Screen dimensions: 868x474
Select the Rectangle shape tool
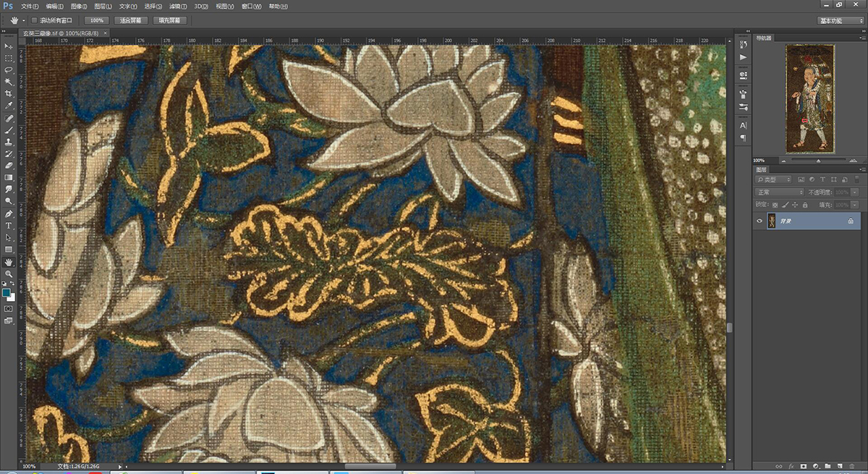click(x=9, y=250)
